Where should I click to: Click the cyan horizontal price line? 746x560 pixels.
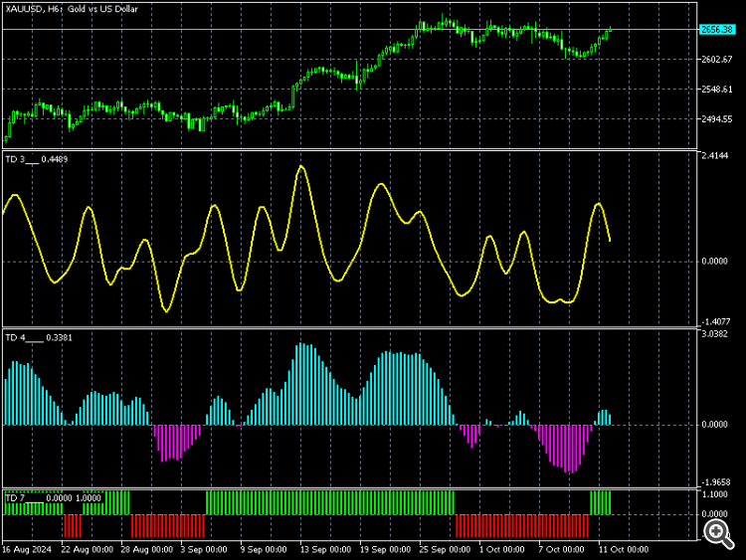[350, 30]
